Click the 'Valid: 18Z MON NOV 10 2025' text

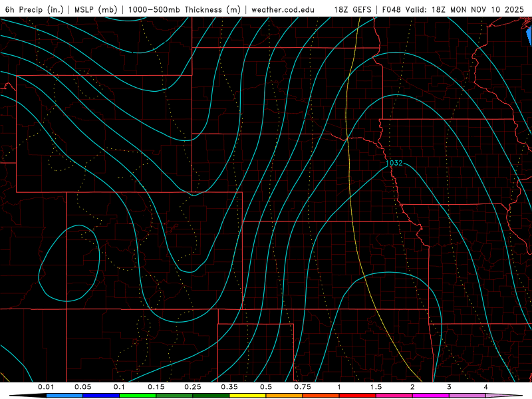[x=464, y=9]
